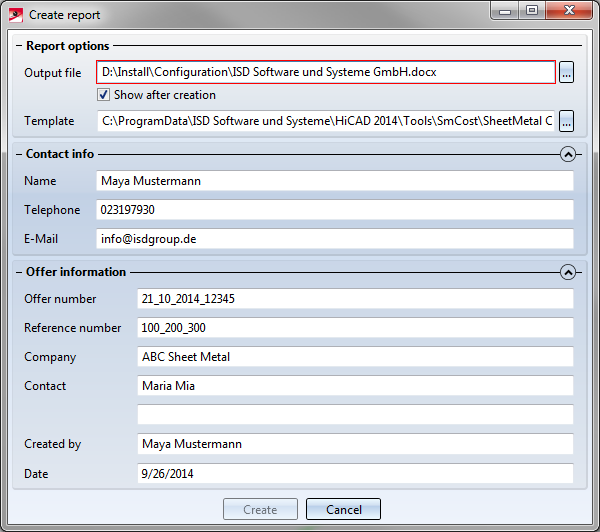Click the Report options section header
This screenshot has width=600, height=532.
pyautogui.click(x=68, y=46)
